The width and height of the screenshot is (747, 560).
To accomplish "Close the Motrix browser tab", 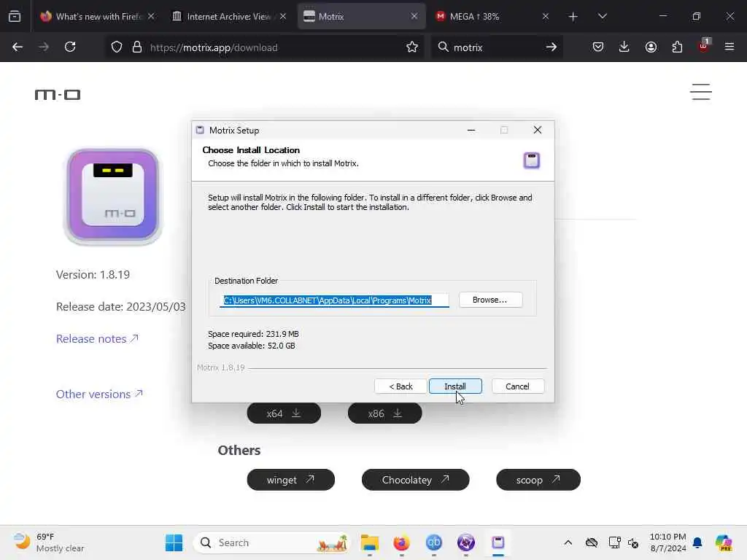I will (414, 16).
